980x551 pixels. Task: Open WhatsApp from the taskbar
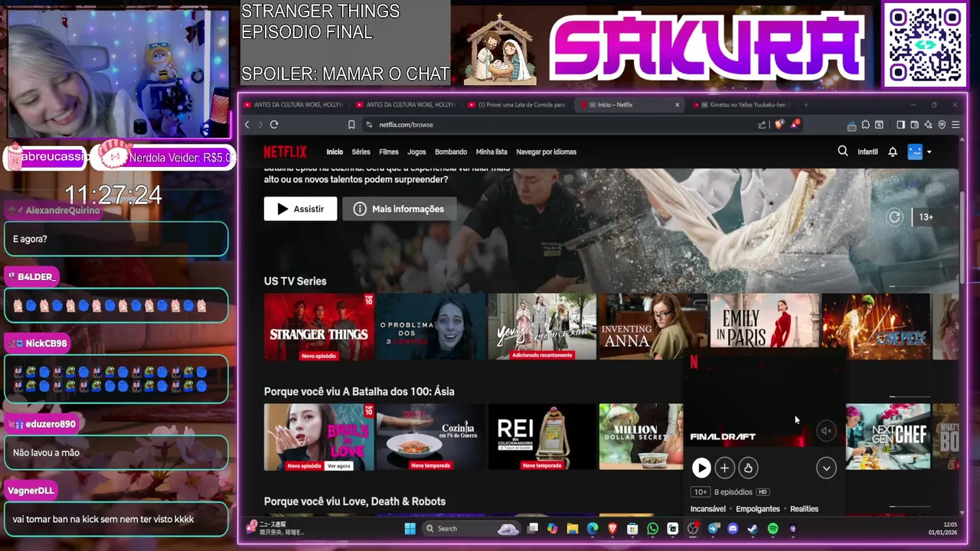[x=652, y=529]
